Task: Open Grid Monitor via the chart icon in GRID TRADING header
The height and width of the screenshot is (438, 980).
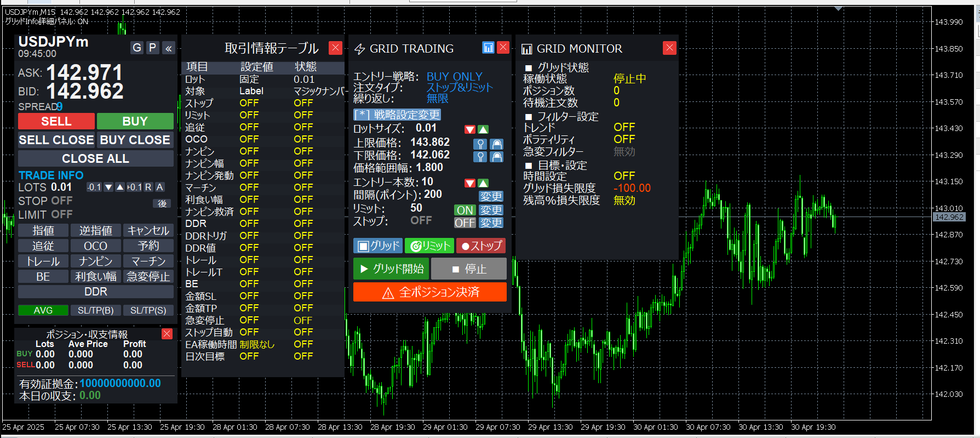Action: pyautogui.click(x=488, y=48)
